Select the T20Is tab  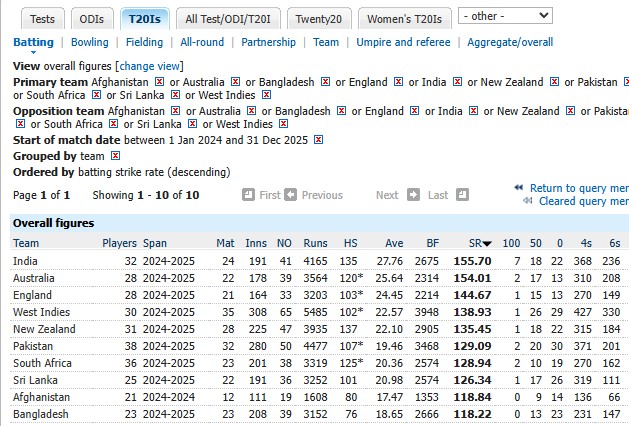[145, 19]
